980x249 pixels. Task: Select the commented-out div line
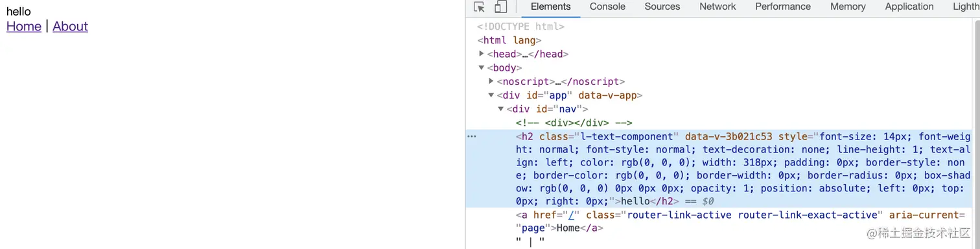pos(574,123)
